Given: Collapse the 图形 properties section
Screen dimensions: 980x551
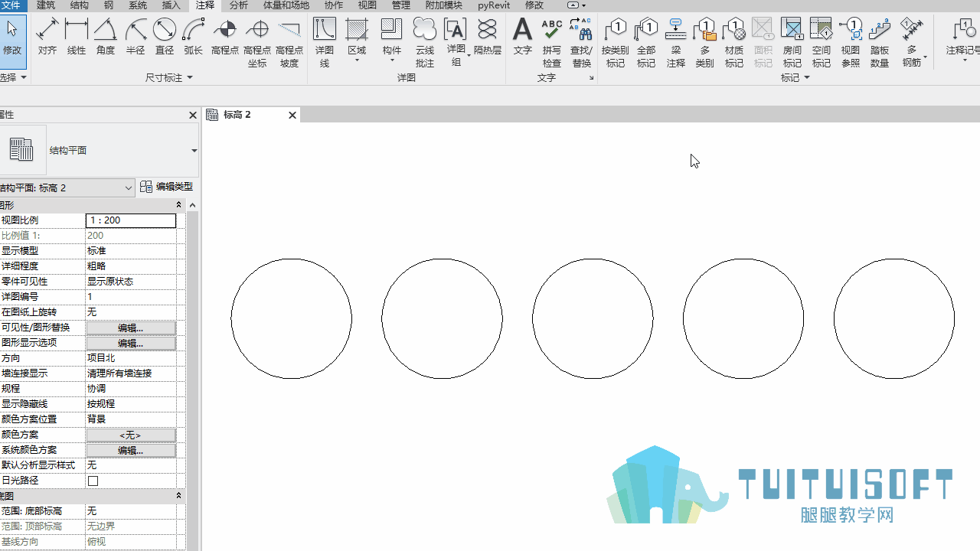Looking at the screenshot, I should coord(178,205).
